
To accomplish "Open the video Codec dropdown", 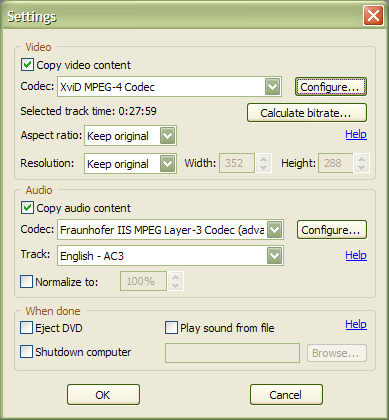I will click(272, 87).
